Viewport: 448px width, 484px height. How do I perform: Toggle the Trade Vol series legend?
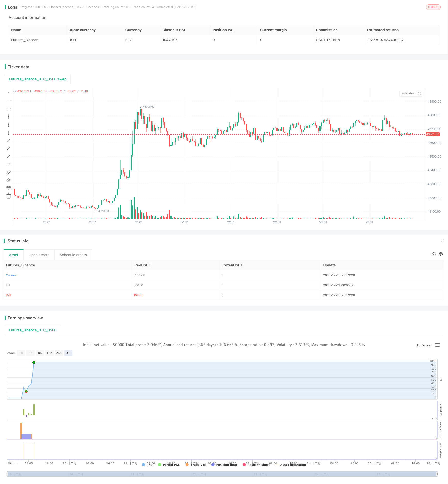[x=196, y=465]
